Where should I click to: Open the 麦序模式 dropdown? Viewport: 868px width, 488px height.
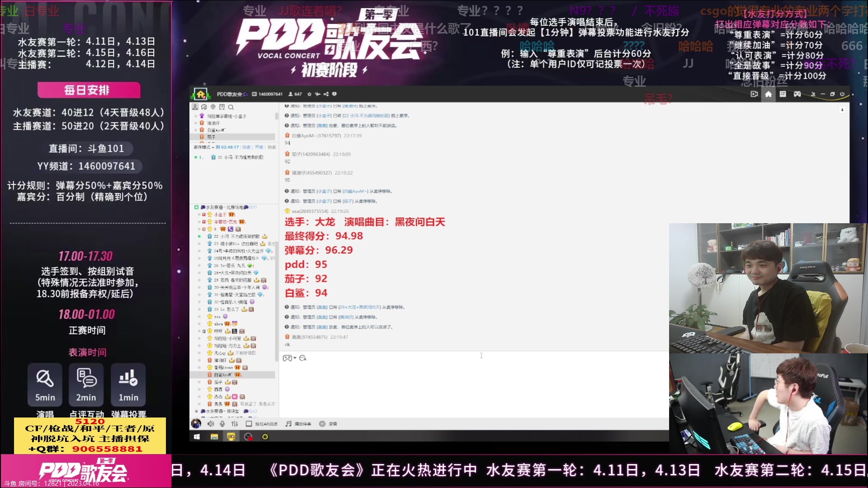coord(204,147)
